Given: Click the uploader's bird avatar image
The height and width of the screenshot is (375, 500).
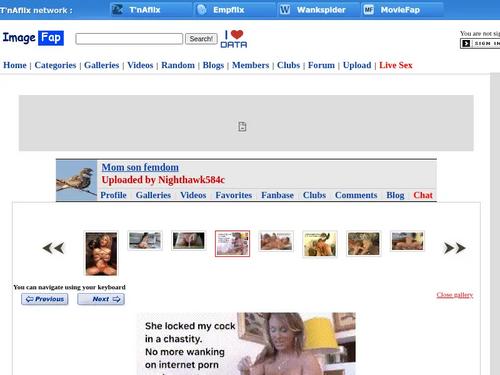Looking at the screenshot, I should pos(77,181).
